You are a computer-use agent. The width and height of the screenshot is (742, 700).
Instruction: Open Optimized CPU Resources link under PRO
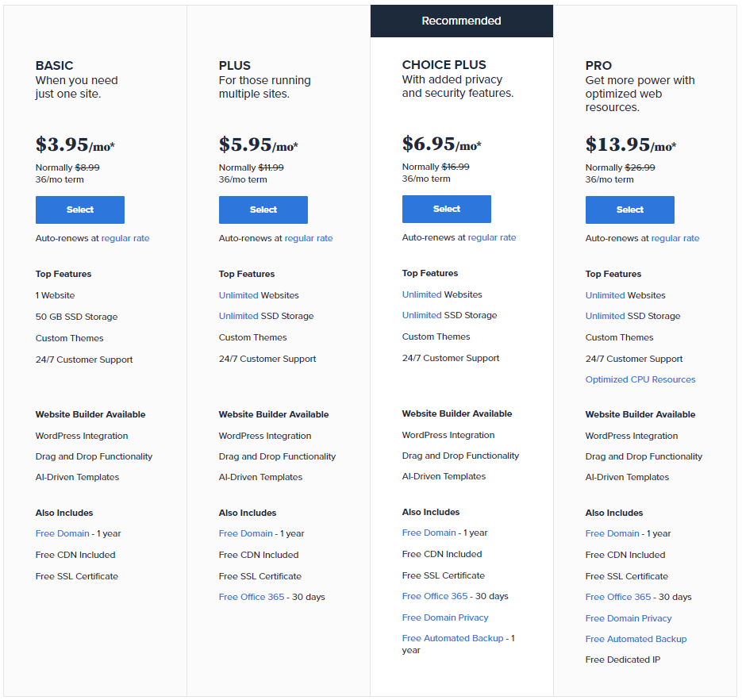640,379
